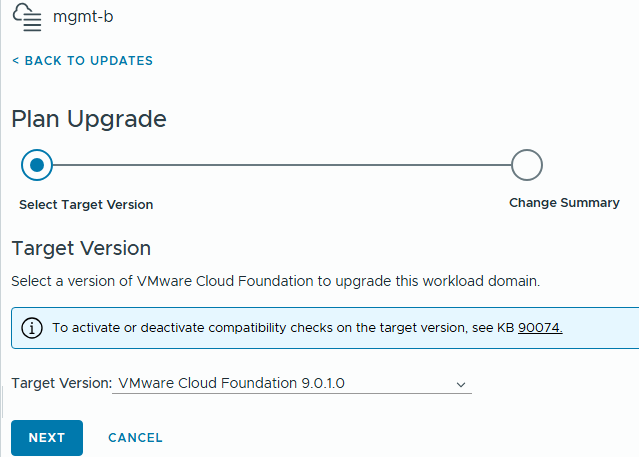Click the Select Target Version step label
The height and width of the screenshot is (457, 639).
[86, 205]
